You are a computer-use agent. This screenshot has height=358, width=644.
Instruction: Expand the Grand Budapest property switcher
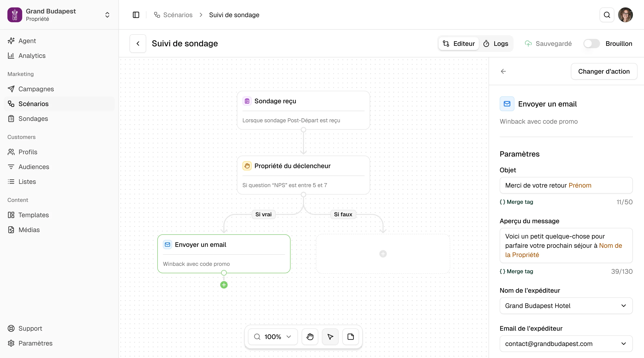point(107,15)
